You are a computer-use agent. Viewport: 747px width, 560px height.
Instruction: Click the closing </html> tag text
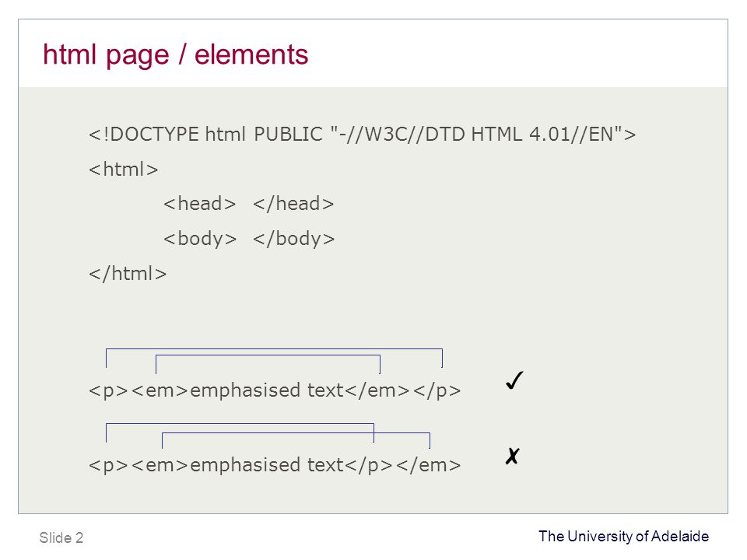pos(128,274)
